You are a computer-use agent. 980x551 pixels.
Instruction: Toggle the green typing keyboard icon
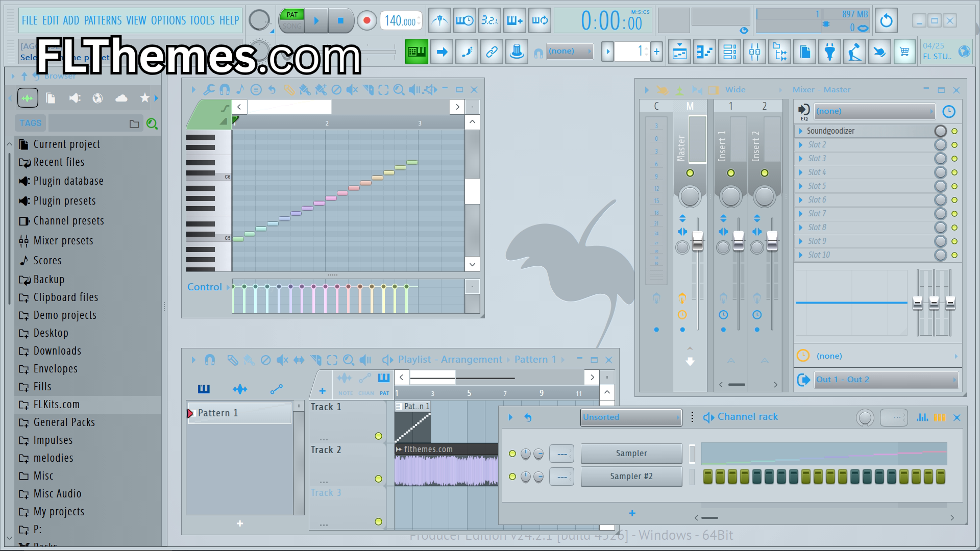(x=416, y=52)
